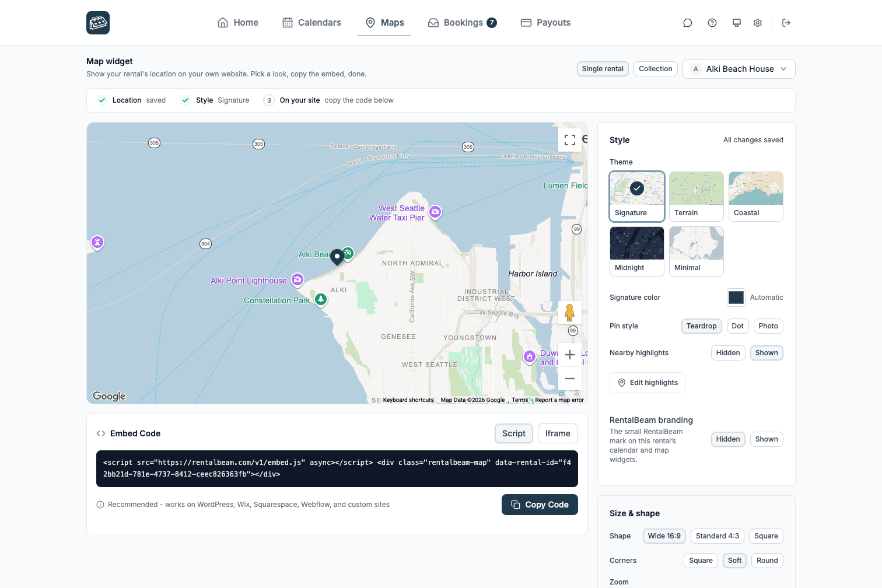Click the log out icon

[786, 23]
